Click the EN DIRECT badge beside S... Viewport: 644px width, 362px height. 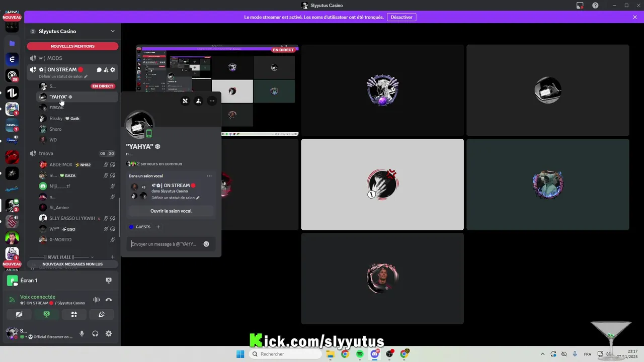point(103,86)
